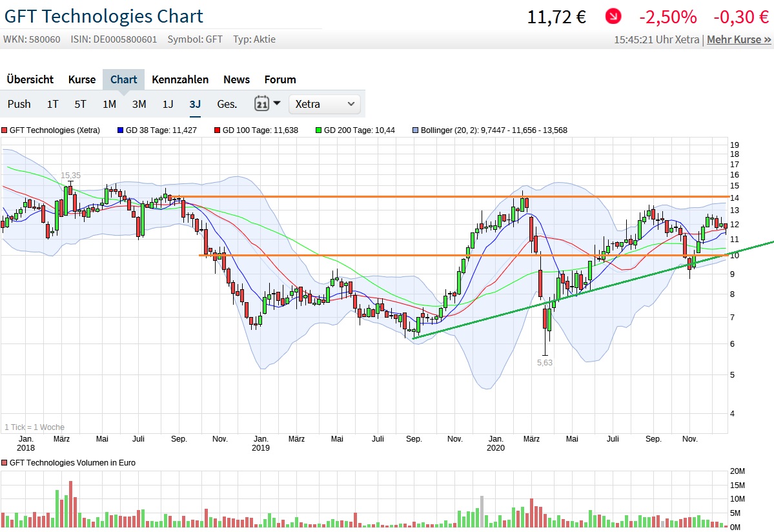Click the Volumen in Euro legend marker
Image resolution: width=774 pixels, height=532 pixels.
coord(4,463)
